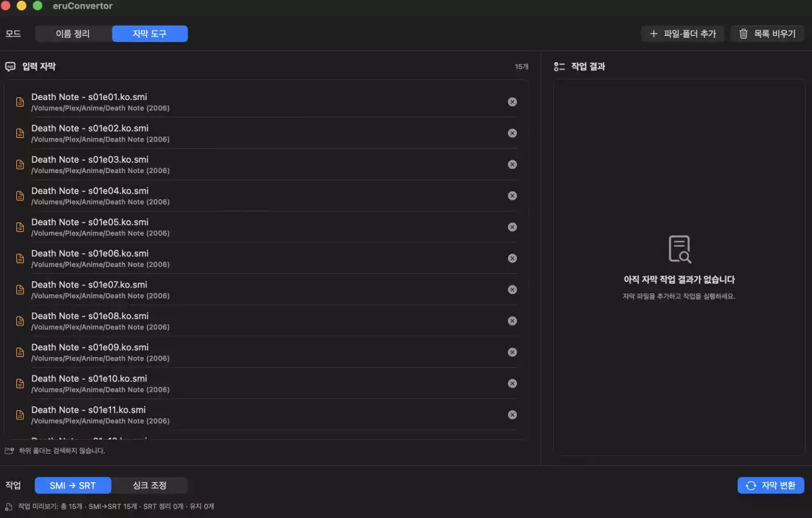
Task: Switch to 이름 정리 mode tab
Action: pos(73,34)
